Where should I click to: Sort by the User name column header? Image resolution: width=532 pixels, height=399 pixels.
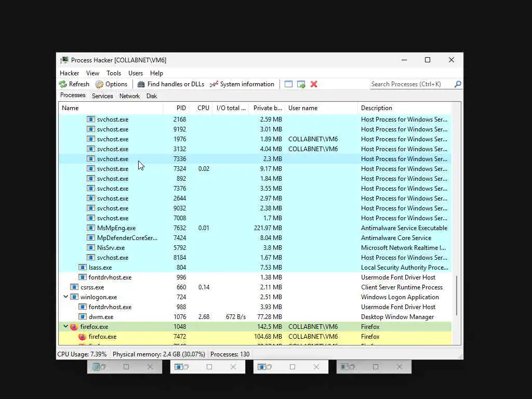click(x=321, y=108)
